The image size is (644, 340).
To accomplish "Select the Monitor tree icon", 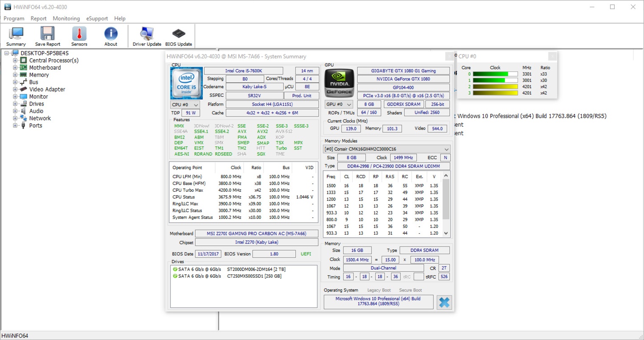I will [24, 96].
